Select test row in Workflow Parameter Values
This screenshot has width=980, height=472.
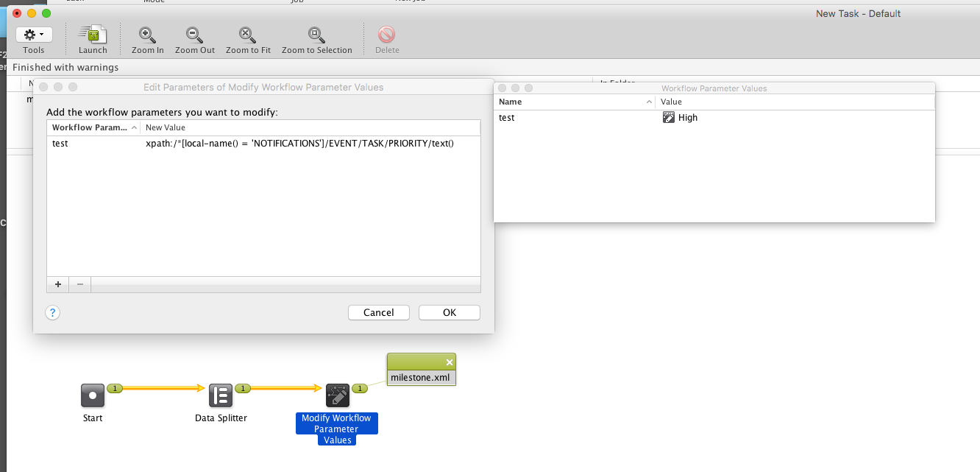pyautogui.click(x=714, y=118)
